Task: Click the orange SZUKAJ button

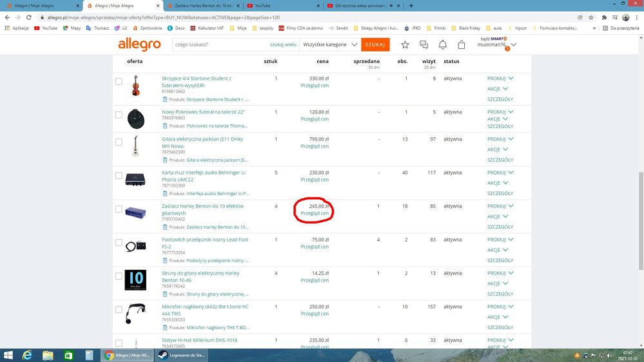Action: pos(375,44)
